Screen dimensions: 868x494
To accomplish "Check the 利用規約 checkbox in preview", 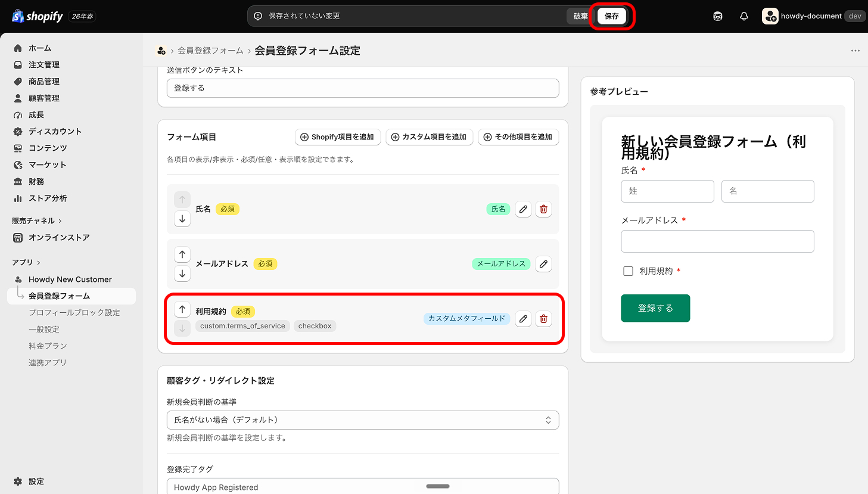I will coord(628,271).
